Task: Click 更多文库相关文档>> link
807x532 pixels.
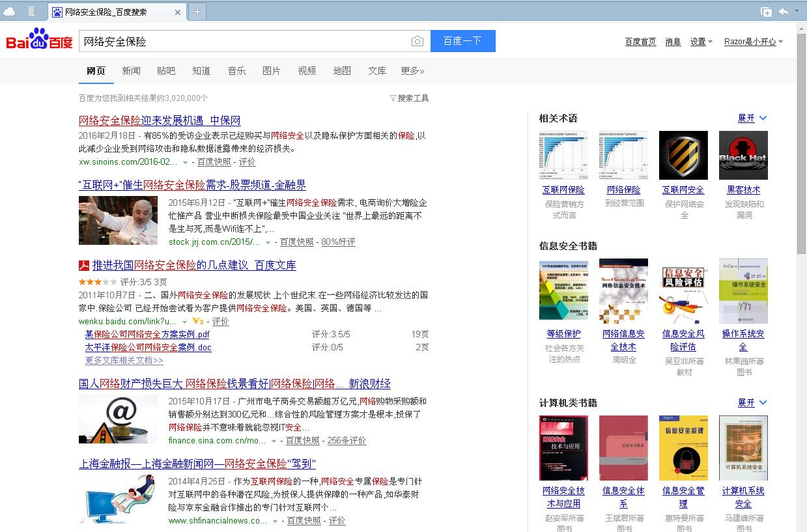Action: (124, 360)
